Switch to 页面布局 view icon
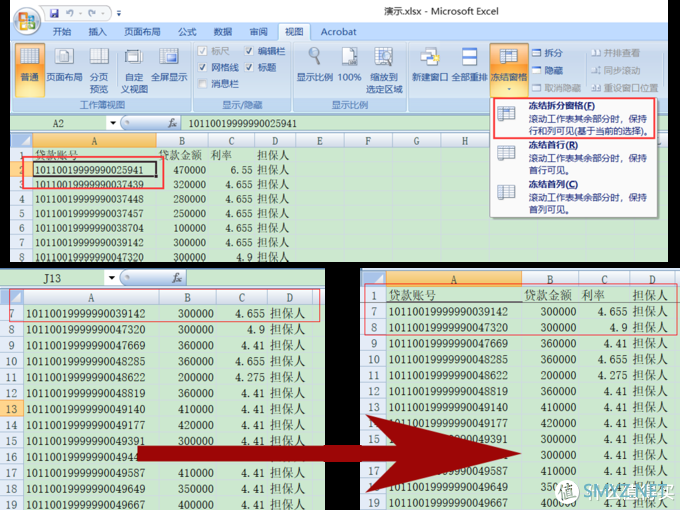The height and width of the screenshot is (510, 680). click(x=64, y=66)
